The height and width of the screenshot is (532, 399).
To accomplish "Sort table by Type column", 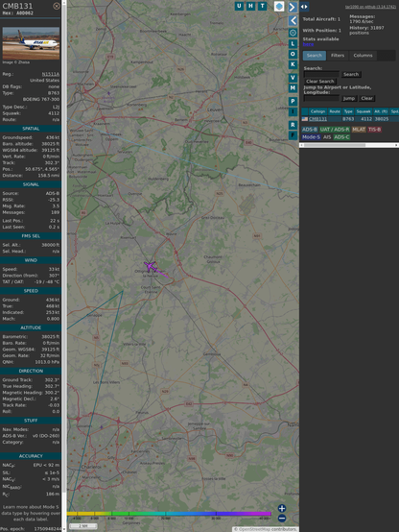I will click(348, 111).
